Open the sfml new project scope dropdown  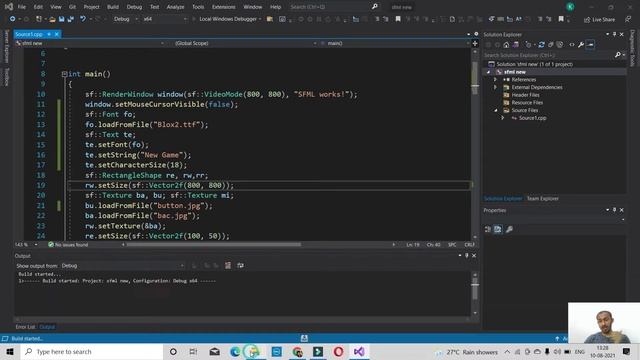pos(90,43)
